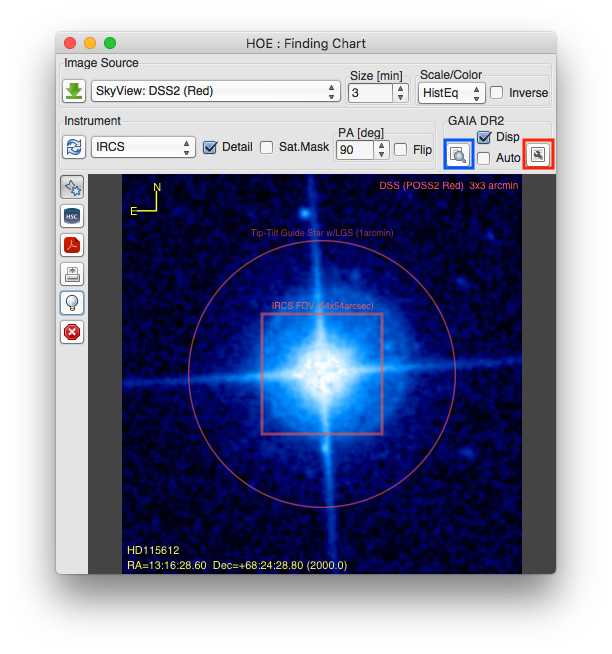Open the HistEq scale dropdown

pyautogui.click(x=450, y=93)
